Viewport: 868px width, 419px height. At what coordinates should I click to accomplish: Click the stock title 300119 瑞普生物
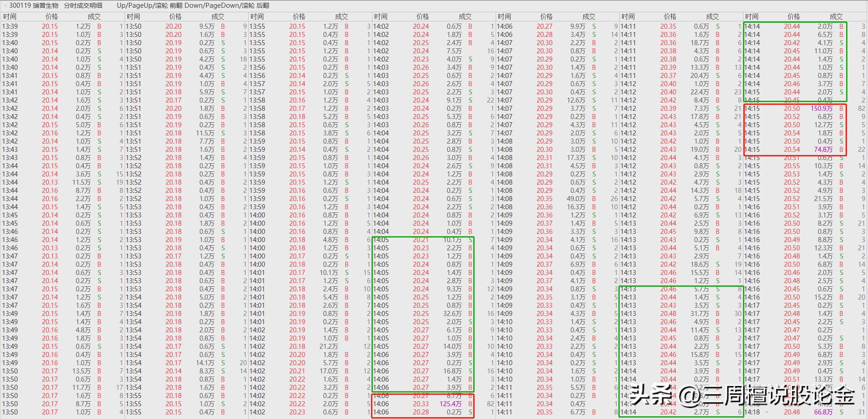34,5
